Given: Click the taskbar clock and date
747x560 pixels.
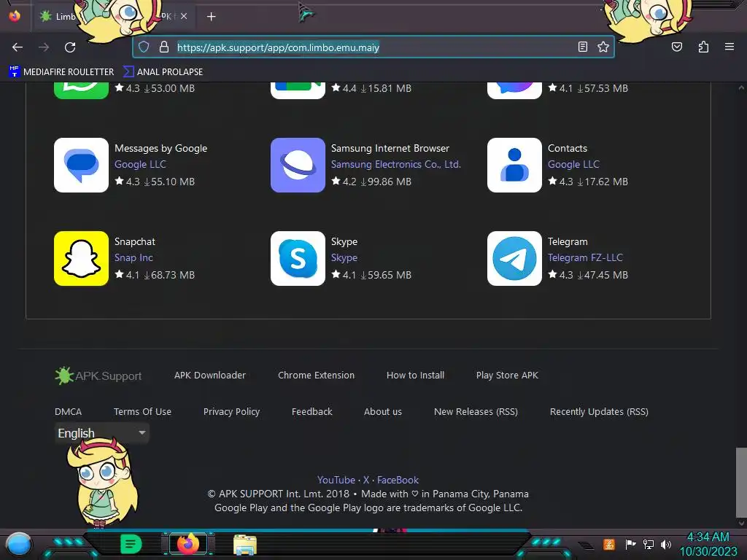Looking at the screenshot, I should 708,544.
